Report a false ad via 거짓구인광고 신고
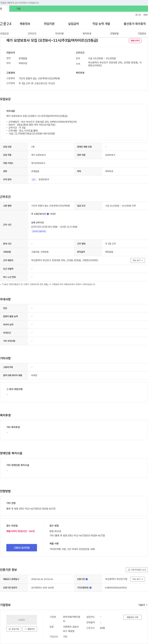Viewport: 148px width, 644px height. [x=137, y=570]
